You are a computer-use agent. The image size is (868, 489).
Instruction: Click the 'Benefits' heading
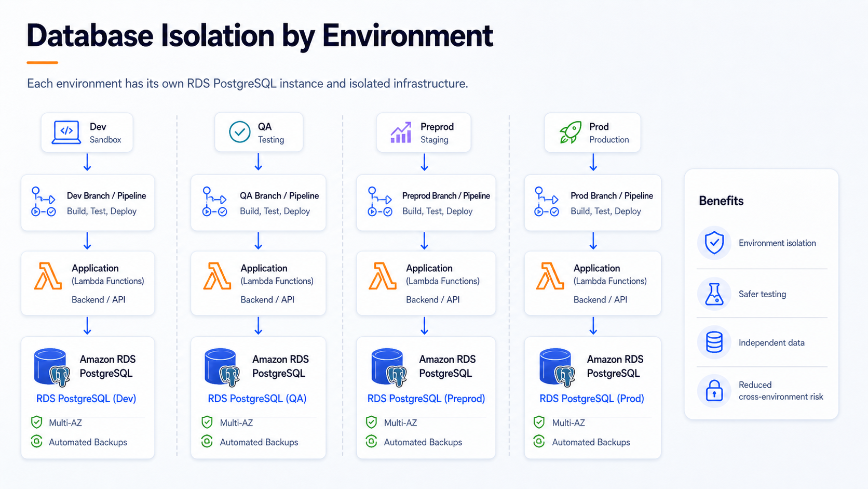tap(721, 201)
